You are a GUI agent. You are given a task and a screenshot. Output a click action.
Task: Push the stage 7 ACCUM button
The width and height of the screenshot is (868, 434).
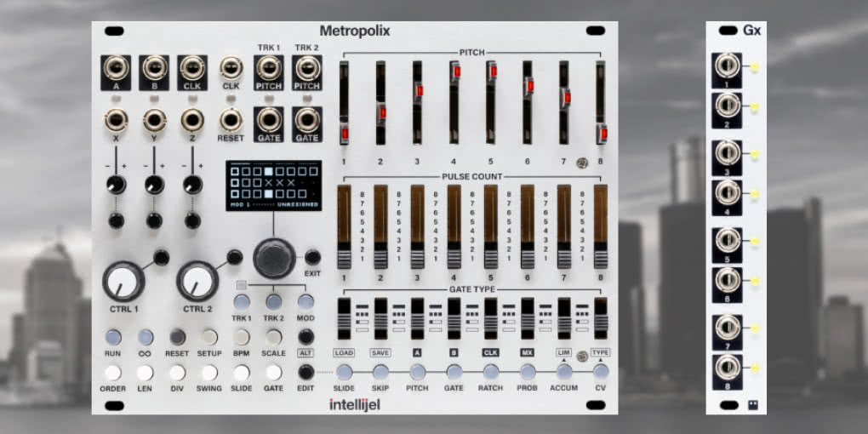pos(564,372)
